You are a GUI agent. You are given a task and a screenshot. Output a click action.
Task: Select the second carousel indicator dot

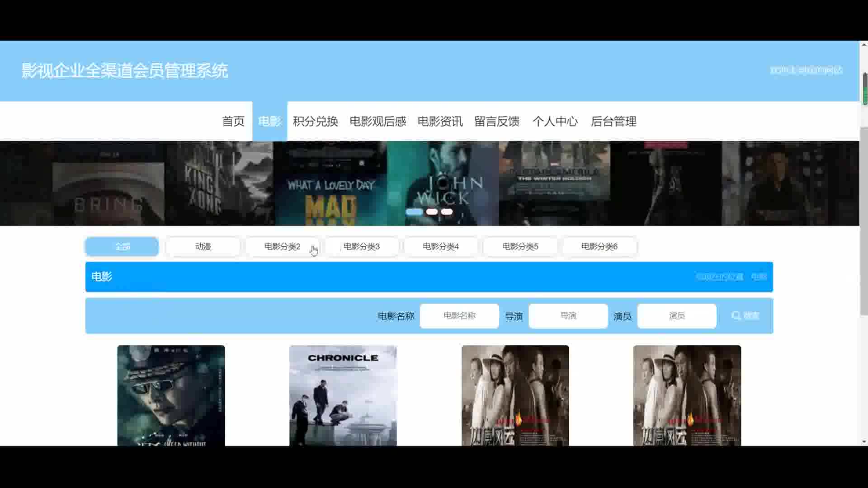click(432, 212)
